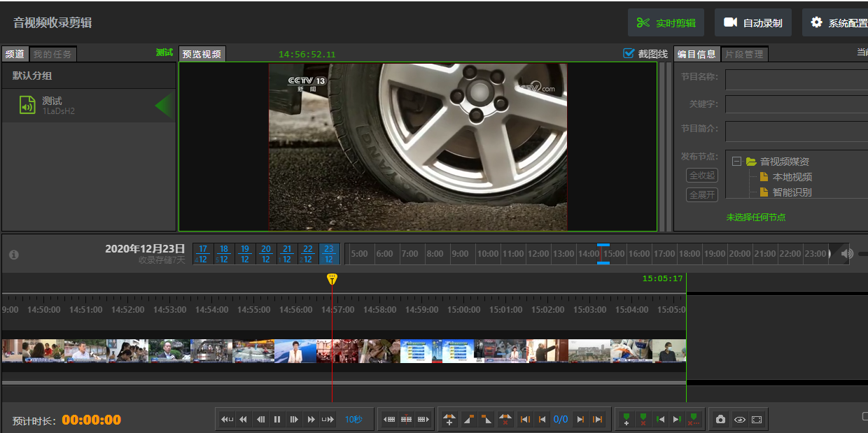Screen dimensions: 868x433
Task: Open the 我的任务 tab
Action: click(x=52, y=55)
